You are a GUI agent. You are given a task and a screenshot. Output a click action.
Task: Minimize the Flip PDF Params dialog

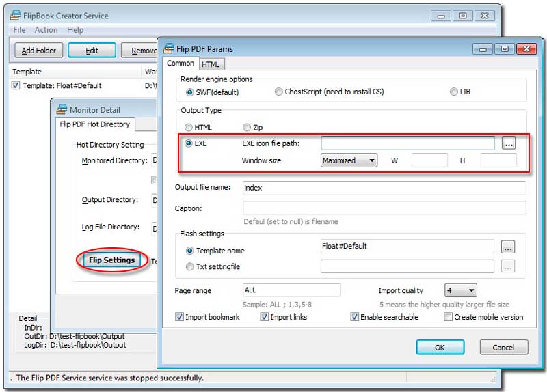click(x=483, y=49)
